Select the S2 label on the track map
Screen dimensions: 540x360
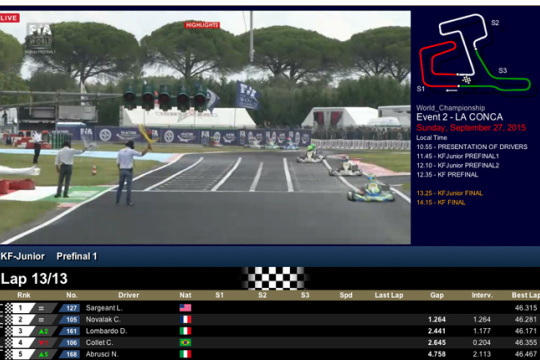tap(495, 23)
